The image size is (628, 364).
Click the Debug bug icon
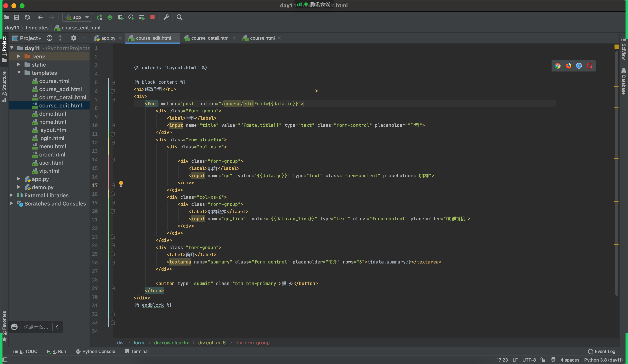(110, 17)
